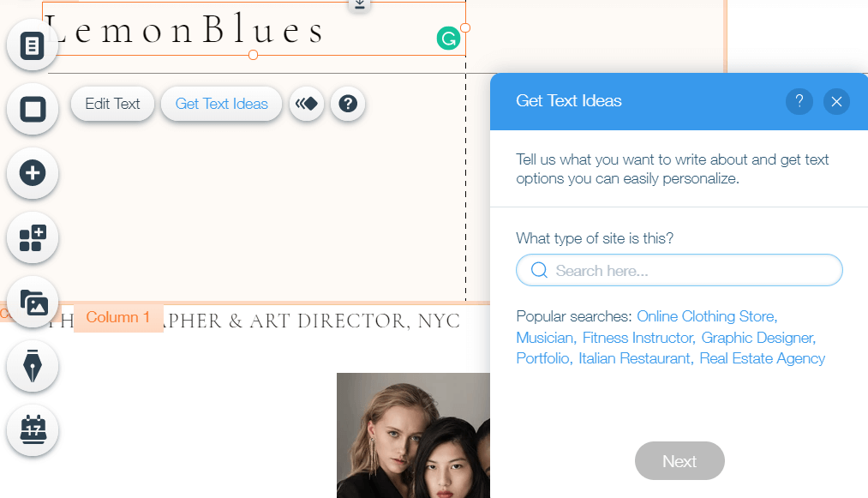Open help via the round question mark icon
The height and width of the screenshot is (498, 868).
coord(348,104)
